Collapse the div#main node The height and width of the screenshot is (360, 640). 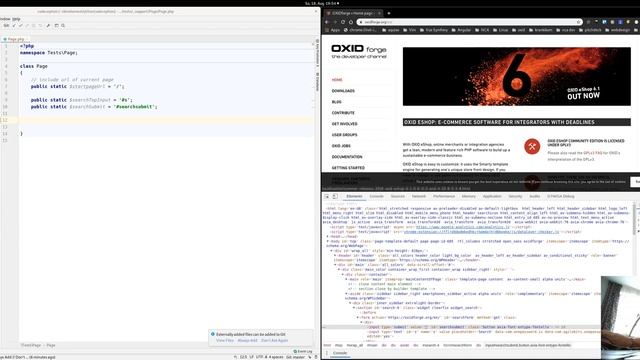[335, 264]
